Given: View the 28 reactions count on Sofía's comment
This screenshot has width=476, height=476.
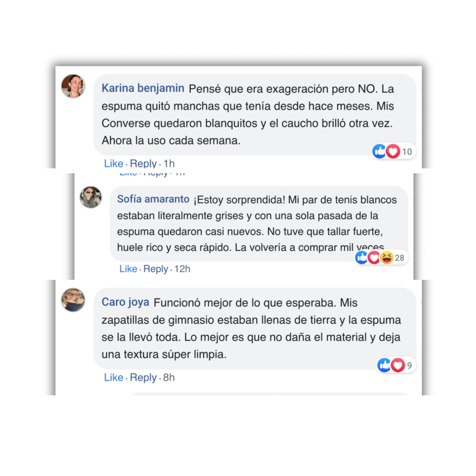Looking at the screenshot, I should click(399, 258).
